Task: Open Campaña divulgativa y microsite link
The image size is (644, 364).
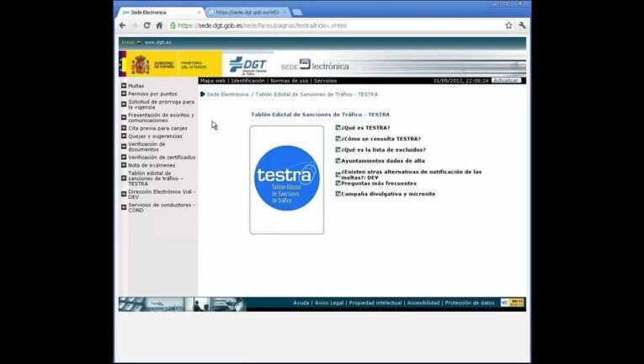Action: pyautogui.click(x=388, y=194)
